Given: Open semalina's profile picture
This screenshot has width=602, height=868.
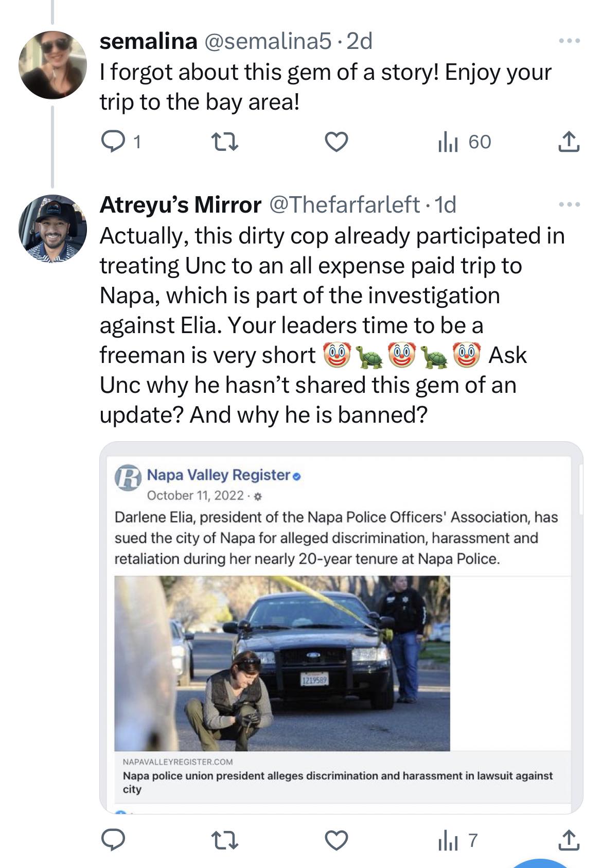Looking at the screenshot, I should point(52,64).
